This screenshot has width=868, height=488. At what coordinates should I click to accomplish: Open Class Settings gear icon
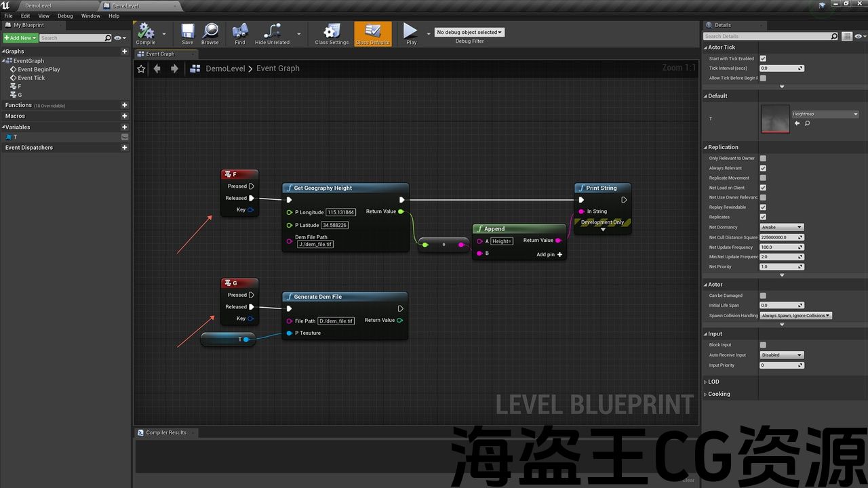coord(332,33)
